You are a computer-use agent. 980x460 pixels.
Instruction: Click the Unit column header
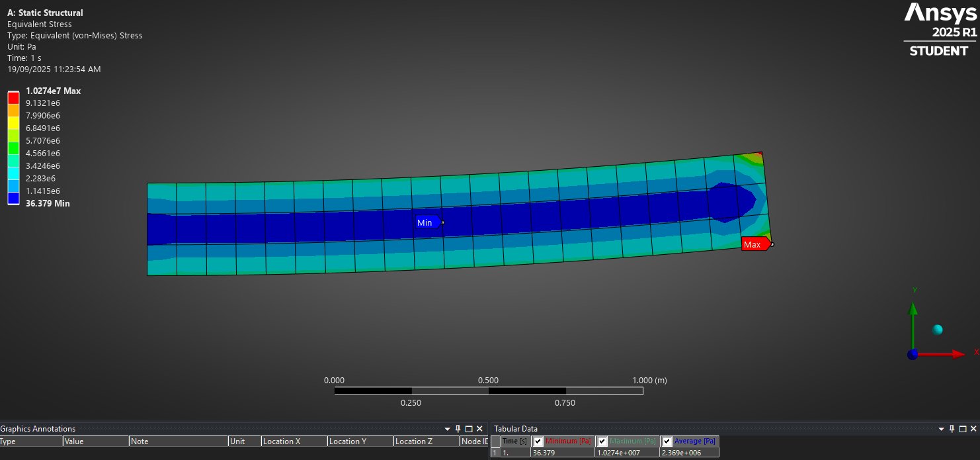click(245, 441)
